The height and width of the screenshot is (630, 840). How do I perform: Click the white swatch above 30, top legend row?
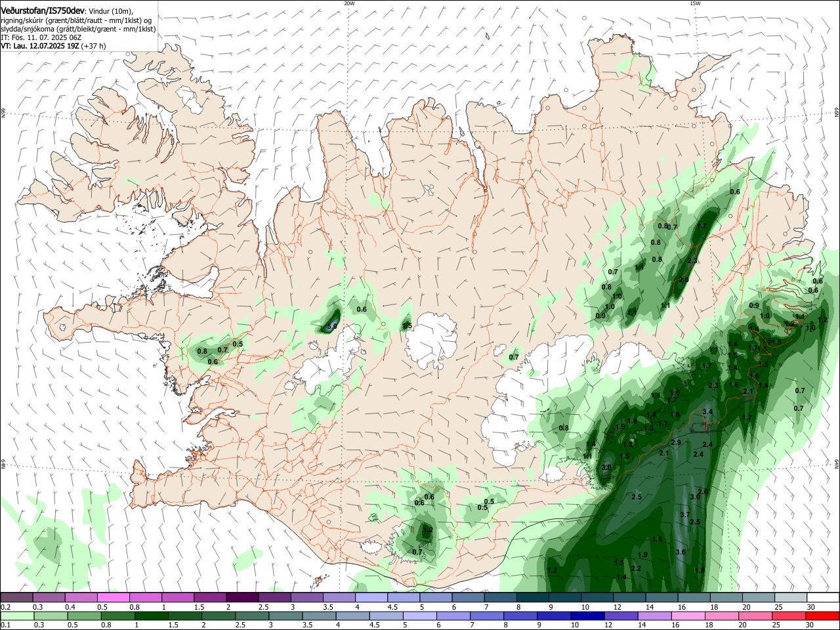[823, 598]
